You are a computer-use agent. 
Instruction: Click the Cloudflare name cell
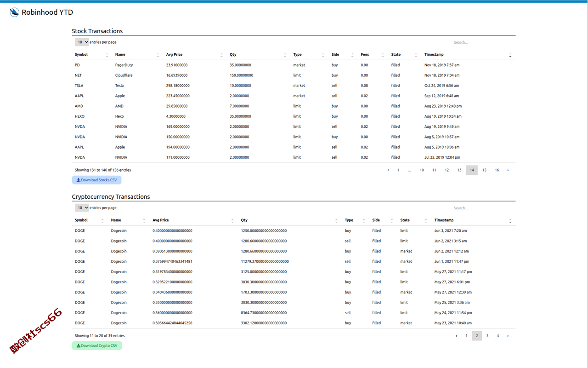click(124, 75)
